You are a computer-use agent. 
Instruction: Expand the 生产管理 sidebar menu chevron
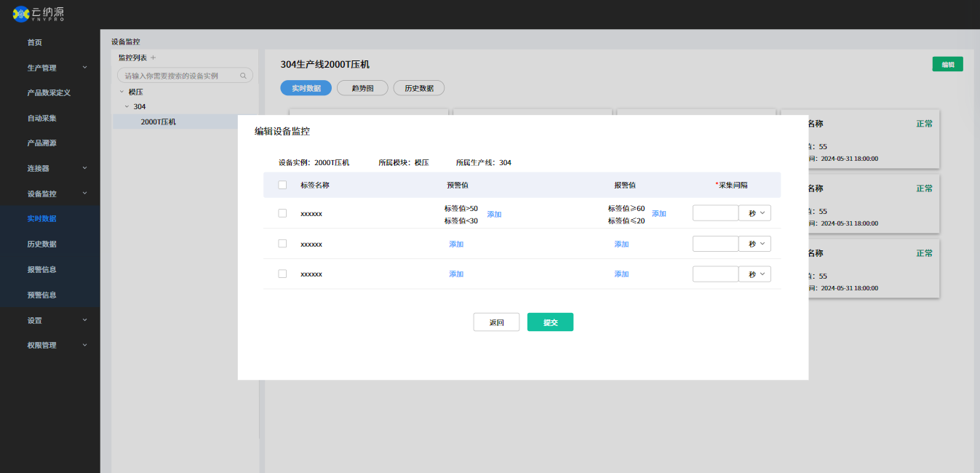[x=84, y=68]
